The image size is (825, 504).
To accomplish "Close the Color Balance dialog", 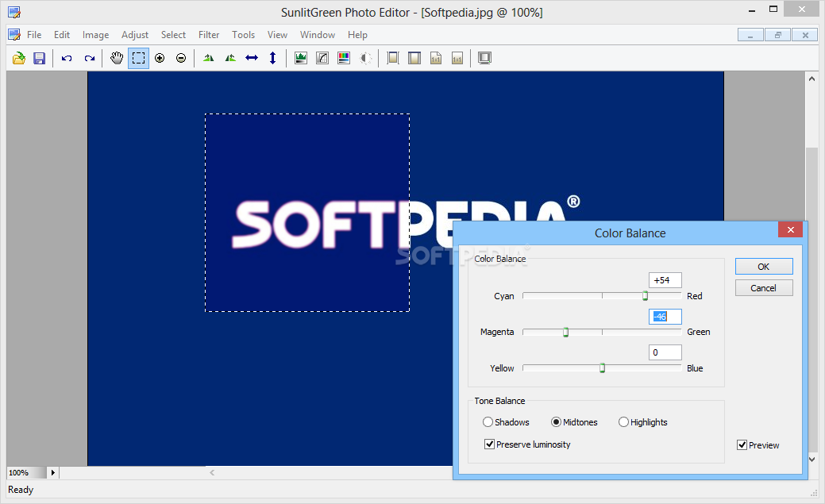I will tap(790, 229).
